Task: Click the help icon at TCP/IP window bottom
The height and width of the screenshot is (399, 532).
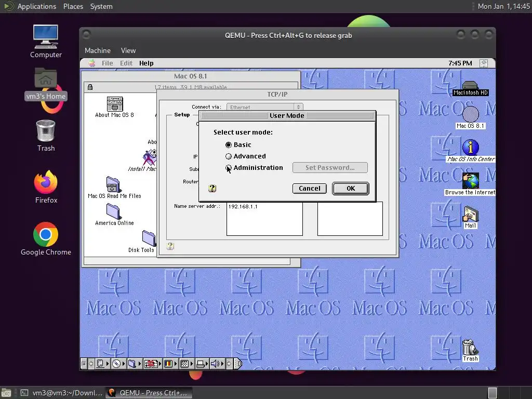Action: (x=170, y=246)
